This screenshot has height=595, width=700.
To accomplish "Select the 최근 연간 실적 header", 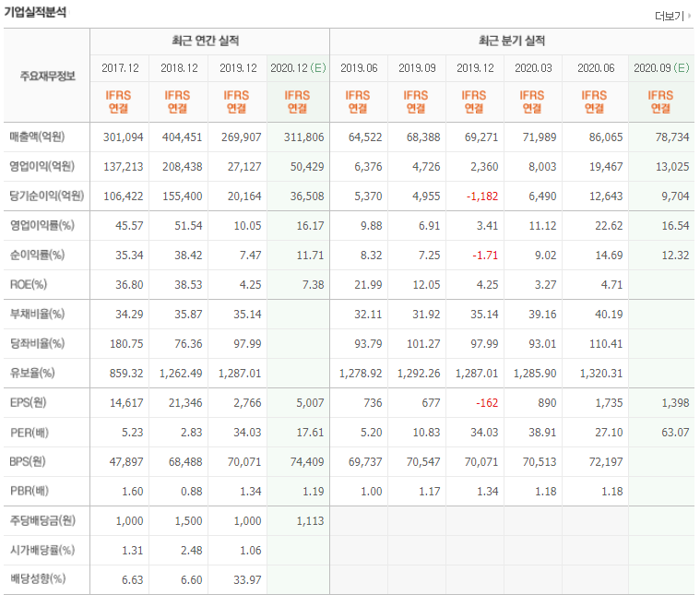I will tap(206, 41).
